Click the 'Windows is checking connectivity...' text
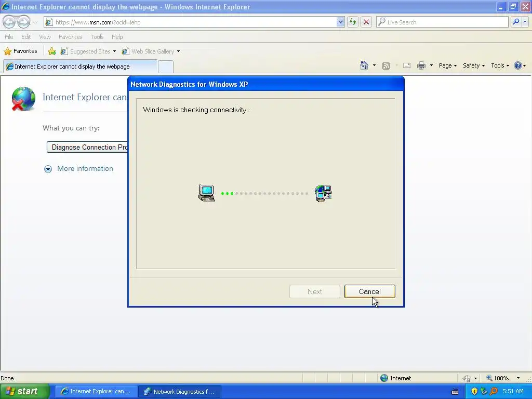Viewport: 532px width, 399px height. [197, 110]
